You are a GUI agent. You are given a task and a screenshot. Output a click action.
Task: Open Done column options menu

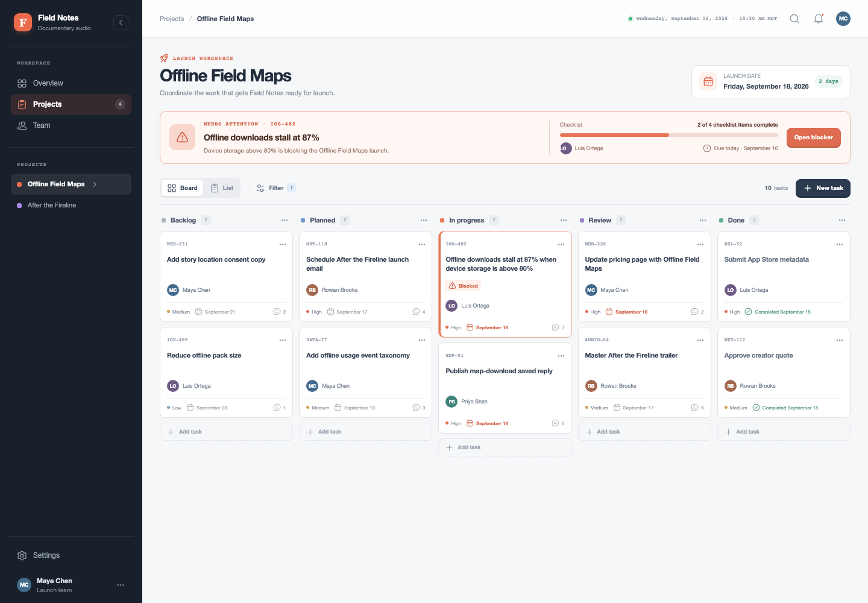tap(842, 220)
